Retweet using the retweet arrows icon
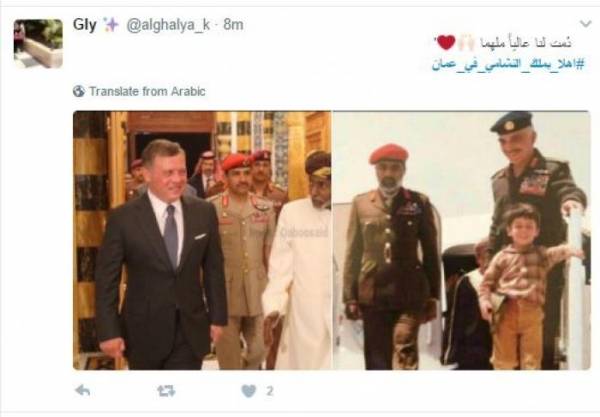The width and height of the screenshot is (600, 417). coord(166,391)
